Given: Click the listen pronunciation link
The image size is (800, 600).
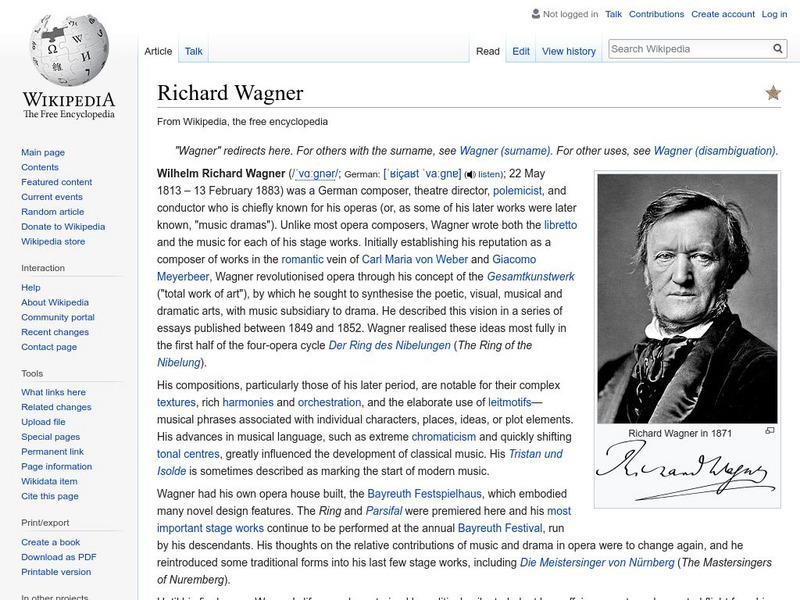Looking at the screenshot, I should point(489,174).
